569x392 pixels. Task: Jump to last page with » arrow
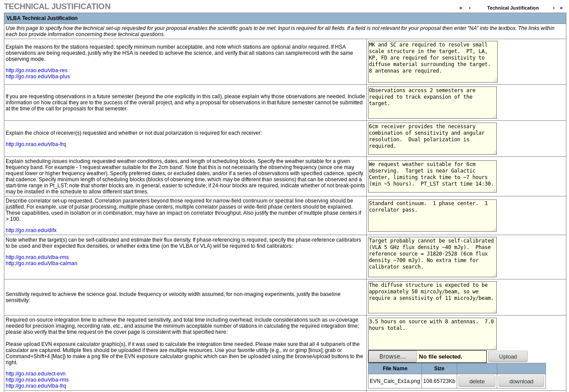tap(561, 7)
